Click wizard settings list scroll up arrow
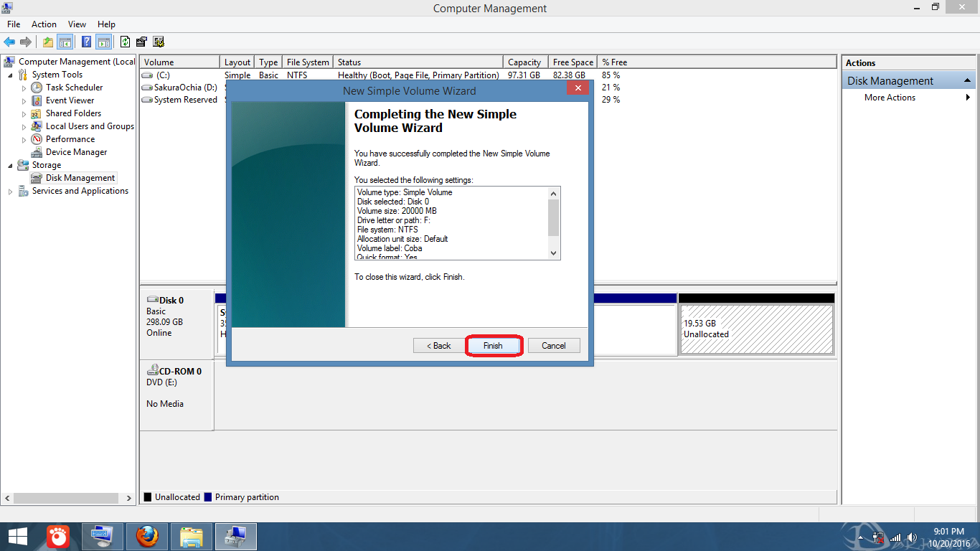This screenshot has width=980, height=551. click(553, 194)
